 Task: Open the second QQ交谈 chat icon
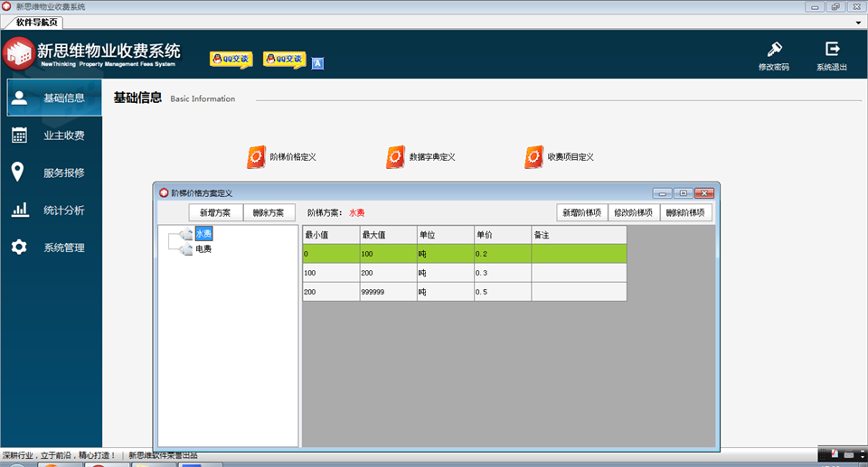pos(285,60)
